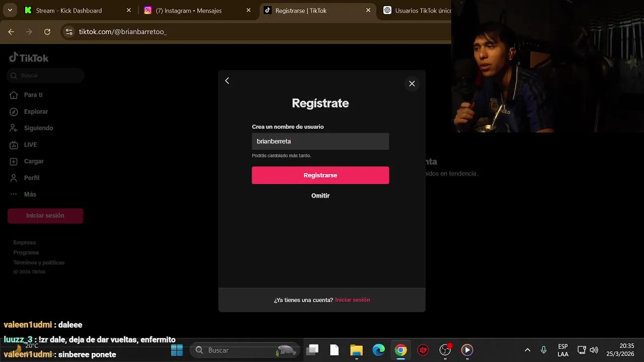Click the TikTok logo in the sidebar
The height and width of the screenshot is (362, 644).
29,57
